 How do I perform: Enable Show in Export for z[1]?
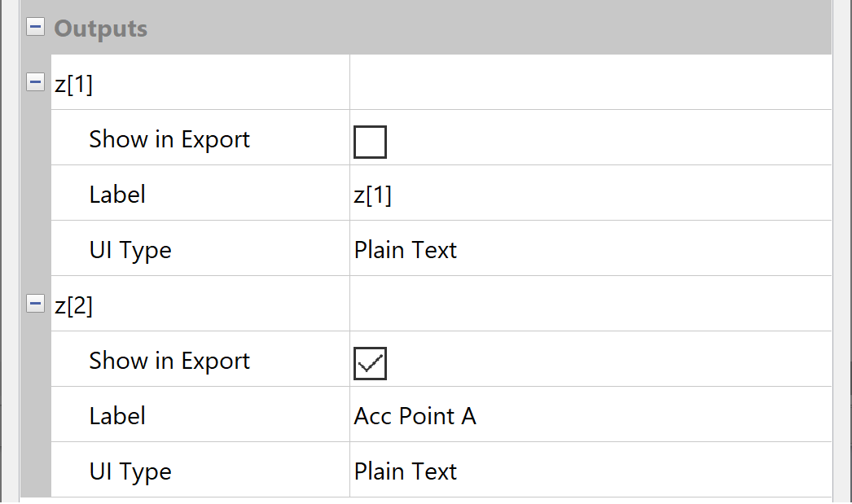click(370, 142)
